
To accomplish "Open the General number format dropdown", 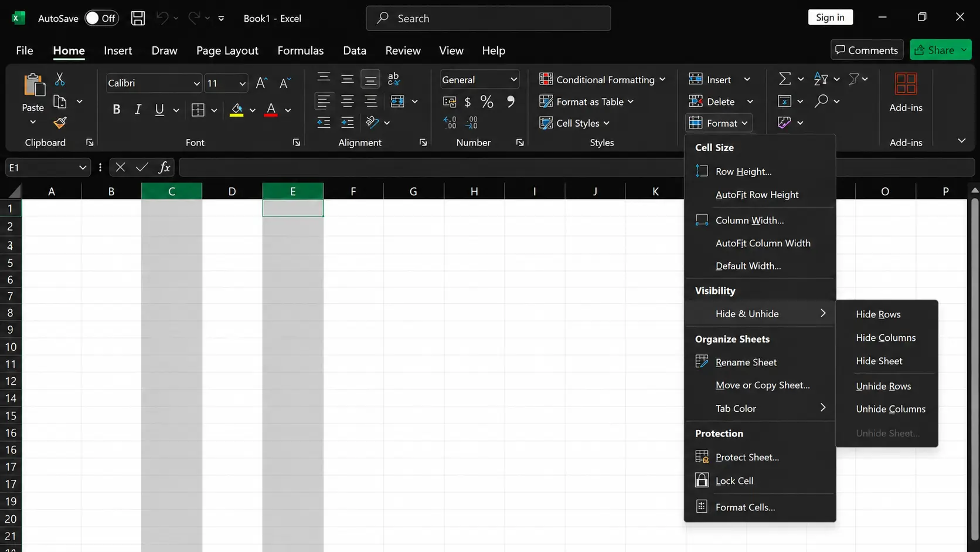I will click(x=513, y=79).
